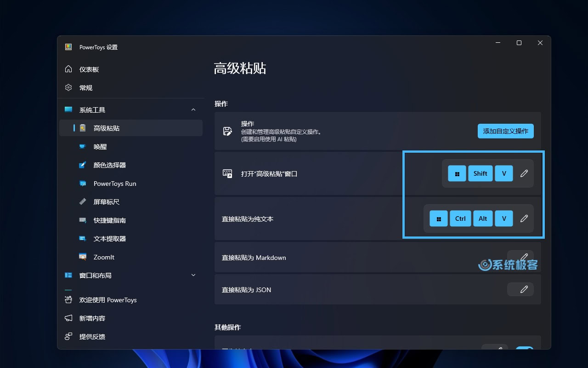
Task: Click the 操作 card's edit-document icon
Action: [227, 131]
